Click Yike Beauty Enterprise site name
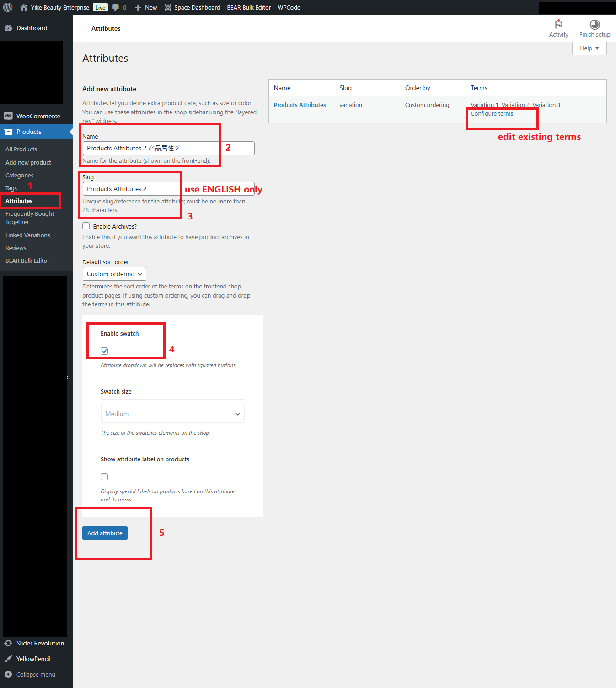 pyautogui.click(x=60, y=7)
